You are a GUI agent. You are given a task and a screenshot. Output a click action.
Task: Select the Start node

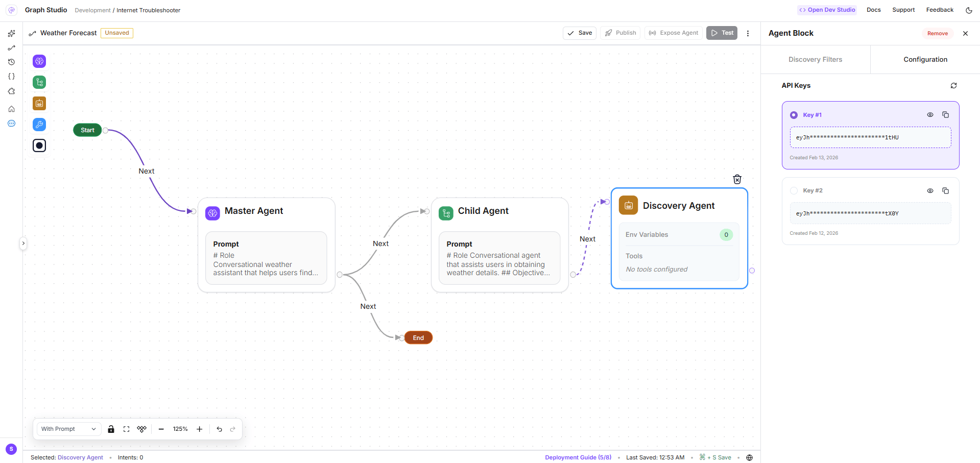point(87,130)
